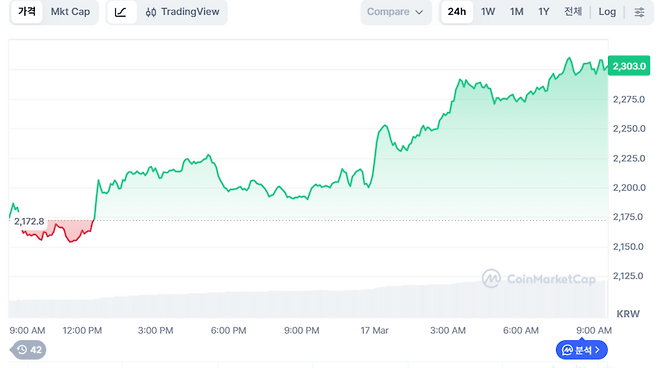The width and height of the screenshot is (658, 368).
Task: Click the 6:00 AM time axis label
Action: coord(521,331)
